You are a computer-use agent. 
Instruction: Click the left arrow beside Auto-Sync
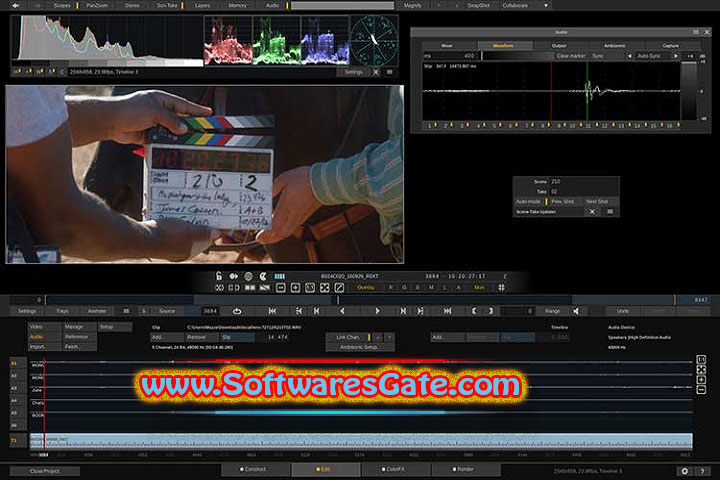click(630, 56)
